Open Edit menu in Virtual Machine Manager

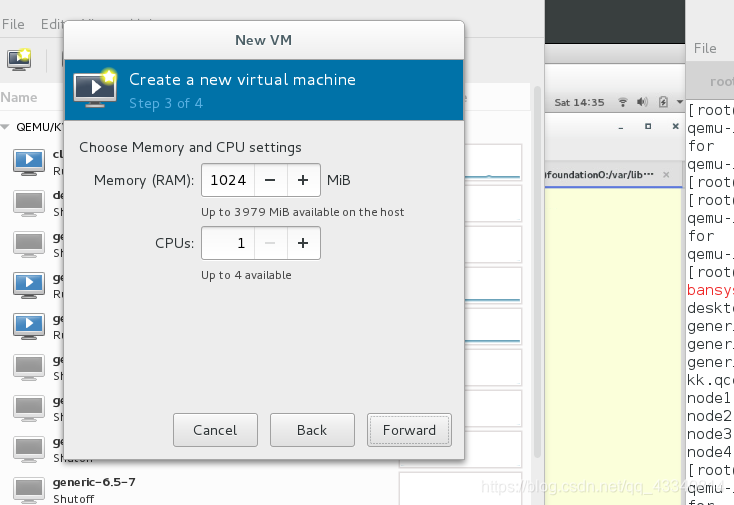pyautogui.click(x=52, y=24)
